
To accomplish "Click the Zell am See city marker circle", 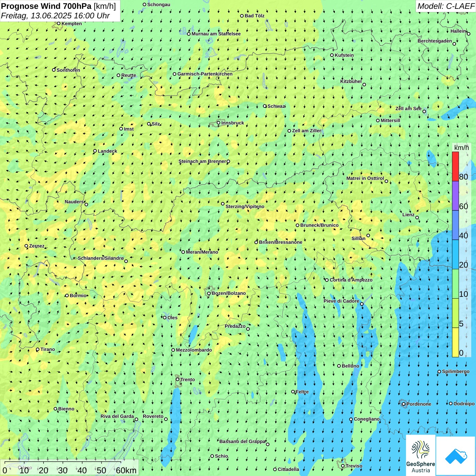I will pyautogui.click(x=424, y=111).
